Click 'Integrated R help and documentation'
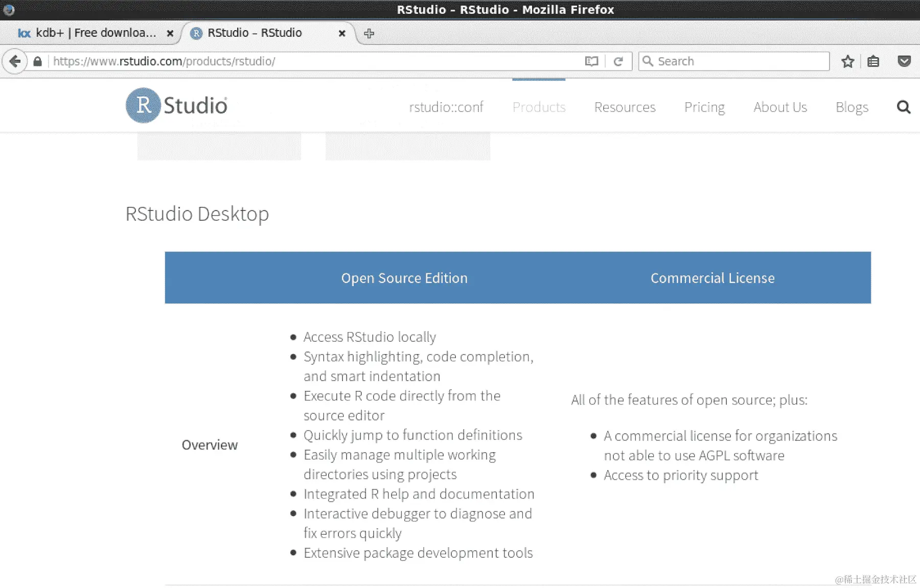 click(x=419, y=494)
